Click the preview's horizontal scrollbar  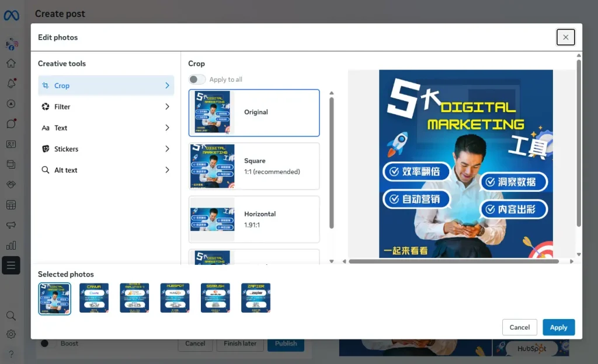coord(453,261)
